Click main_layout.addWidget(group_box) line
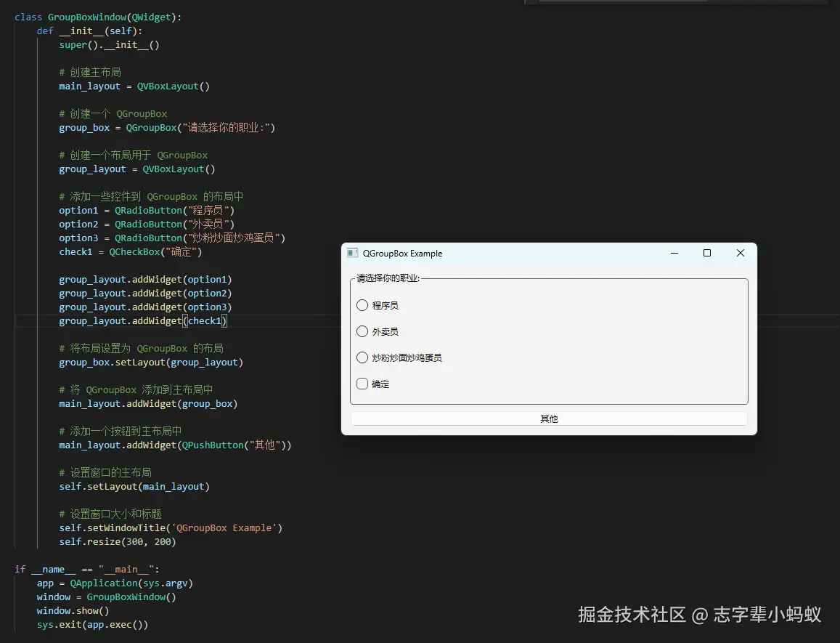Screen dimensions: 840x643 coord(148,404)
